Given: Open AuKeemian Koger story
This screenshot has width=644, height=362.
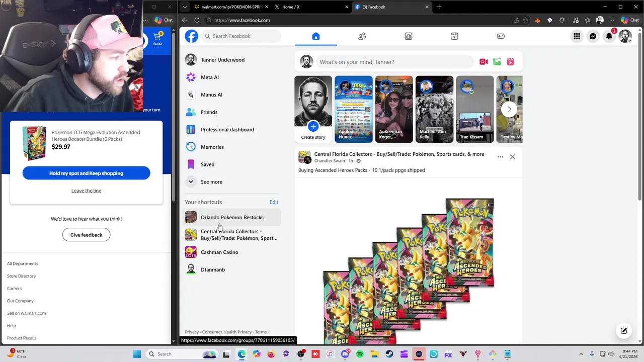Looking at the screenshot, I should pyautogui.click(x=394, y=109).
